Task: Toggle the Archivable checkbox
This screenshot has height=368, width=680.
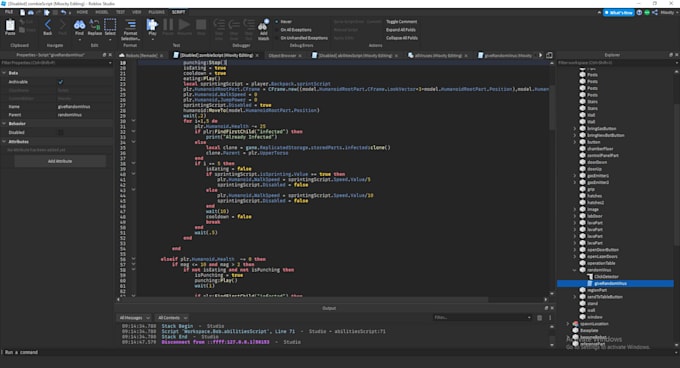Action: [61, 82]
